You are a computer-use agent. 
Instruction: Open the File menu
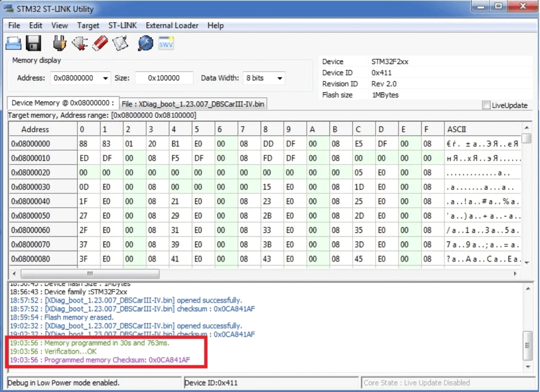pyautogui.click(x=14, y=25)
